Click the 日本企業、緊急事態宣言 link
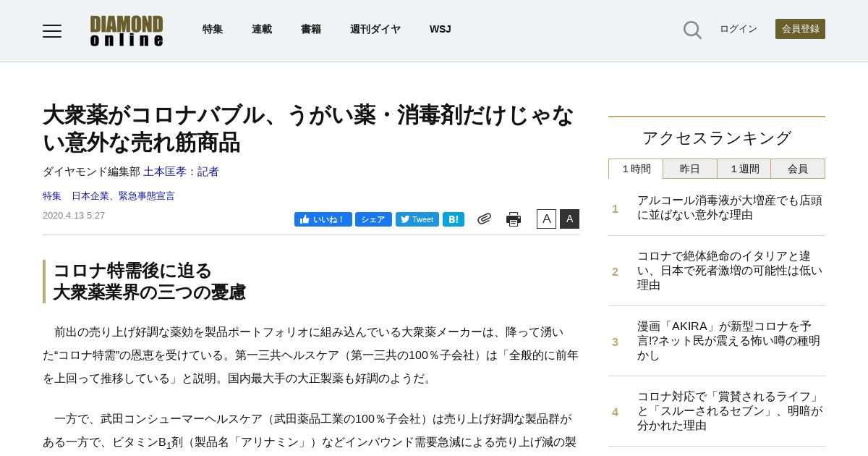This screenshot has height=456, width=868. point(123,196)
